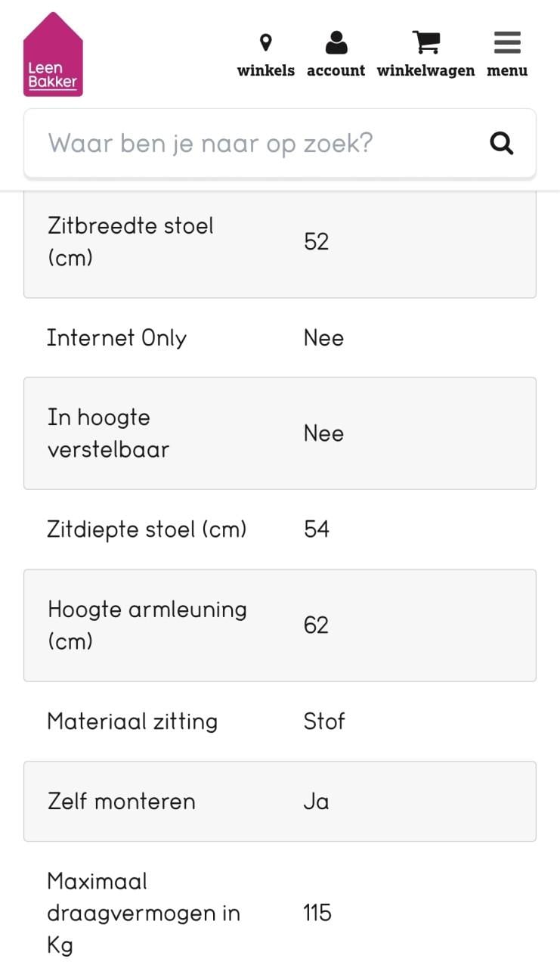Click the 'winkelwagen' label in header

426,71
